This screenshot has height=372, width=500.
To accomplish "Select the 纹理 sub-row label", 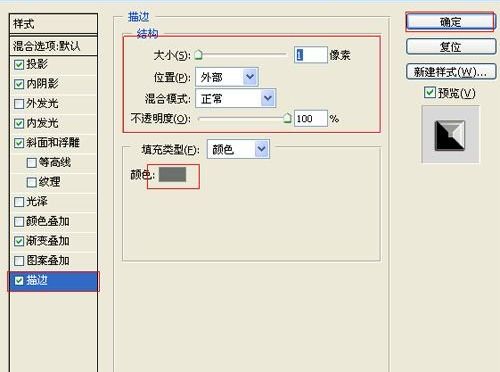I will click(x=50, y=182).
